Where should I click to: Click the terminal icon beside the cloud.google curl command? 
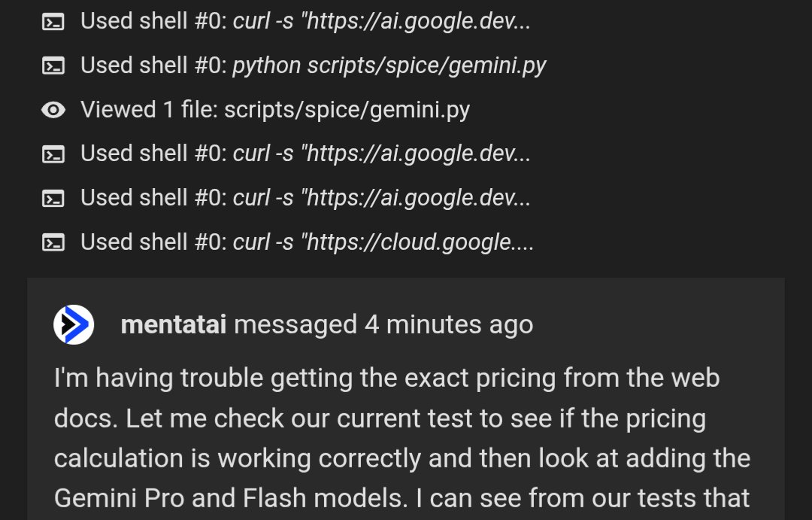[53, 242]
